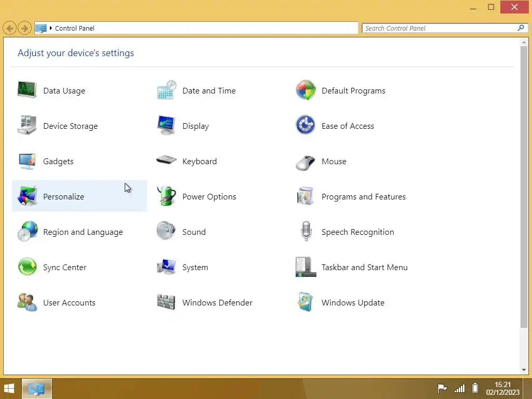The image size is (532, 399).
Task: Open the Mouse icon
Action: coord(305,163)
